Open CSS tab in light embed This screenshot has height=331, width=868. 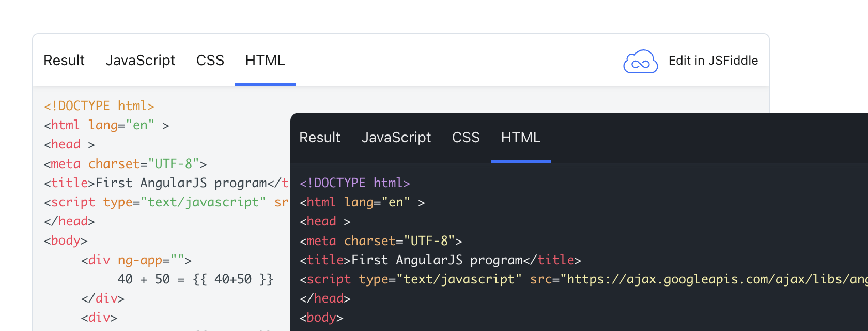click(210, 61)
